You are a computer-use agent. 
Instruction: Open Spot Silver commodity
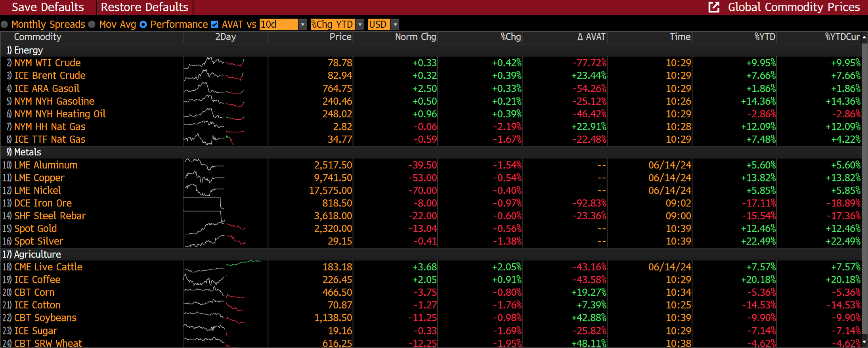[38, 241]
